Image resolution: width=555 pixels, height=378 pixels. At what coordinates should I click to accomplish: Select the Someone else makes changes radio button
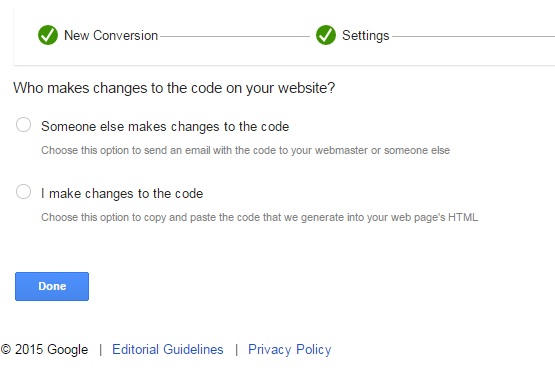pyautogui.click(x=23, y=125)
